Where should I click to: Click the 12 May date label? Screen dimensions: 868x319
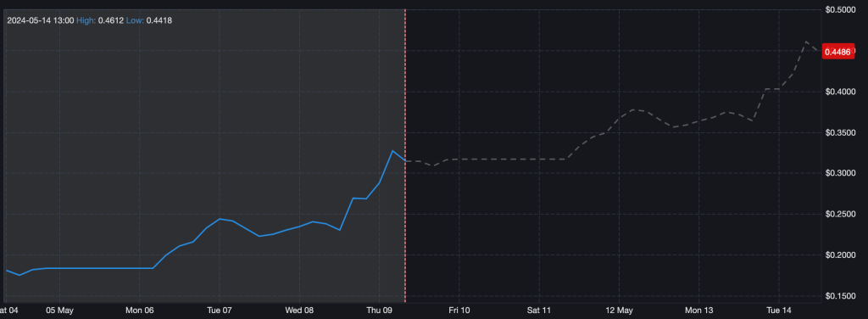(619, 311)
